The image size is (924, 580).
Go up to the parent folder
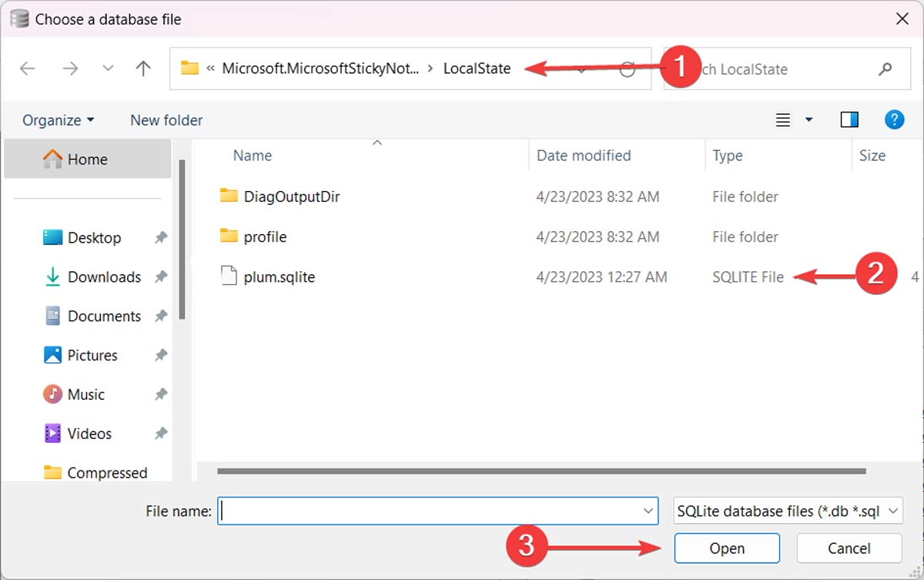click(x=142, y=69)
